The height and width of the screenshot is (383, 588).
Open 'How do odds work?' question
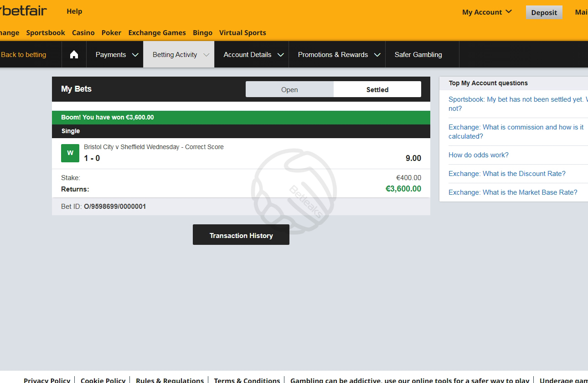coord(479,155)
